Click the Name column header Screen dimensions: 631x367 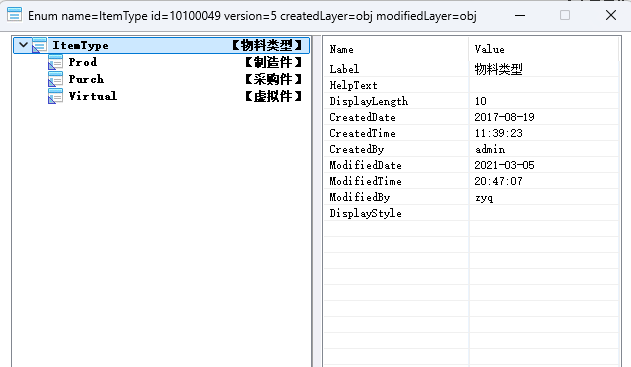click(396, 49)
